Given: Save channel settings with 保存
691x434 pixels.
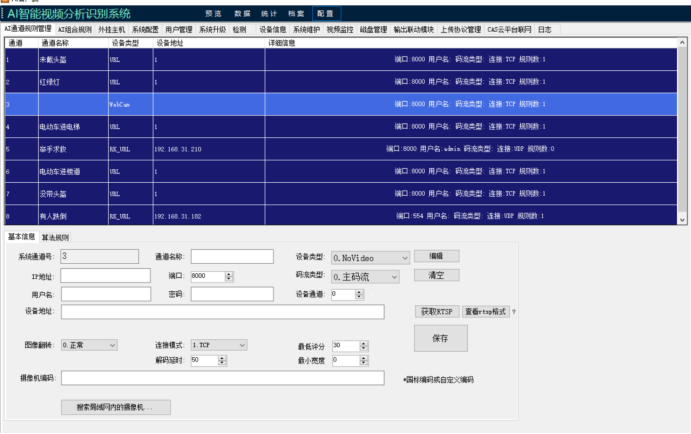Looking at the screenshot, I should (441, 338).
